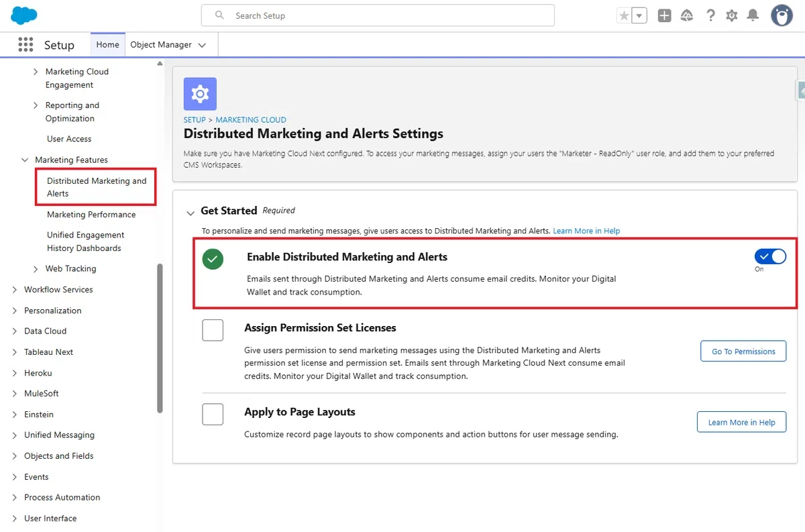Click the MARKETING CLOUD breadcrumb link
The width and height of the screenshot is (805, 532).
pyautogui.click(x=251, y=120)
